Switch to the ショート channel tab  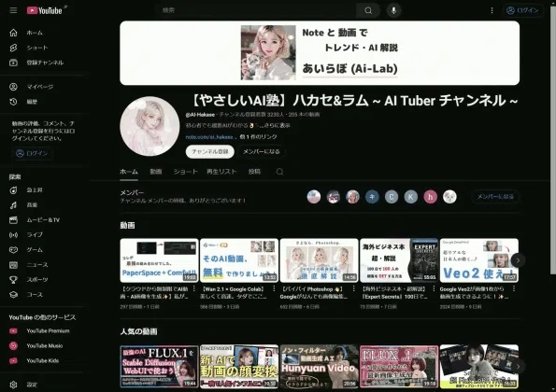tap(185, 172)
